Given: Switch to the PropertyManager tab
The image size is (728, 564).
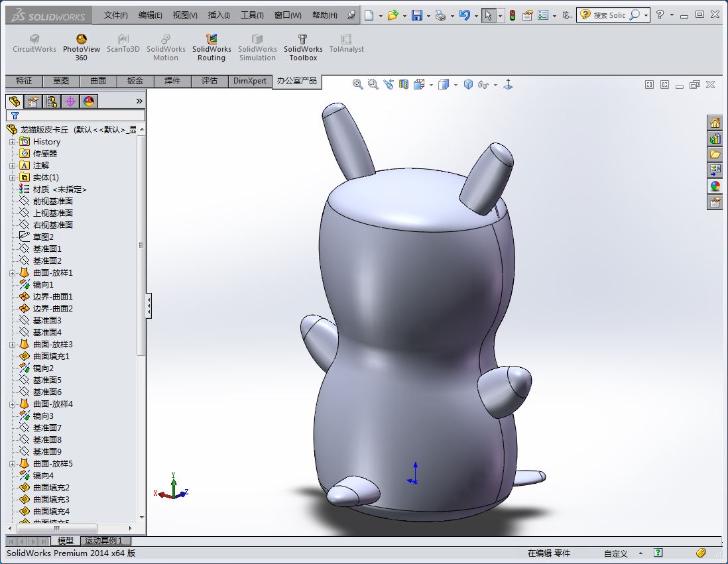Looking at the screenshot, I should point(33,101).
